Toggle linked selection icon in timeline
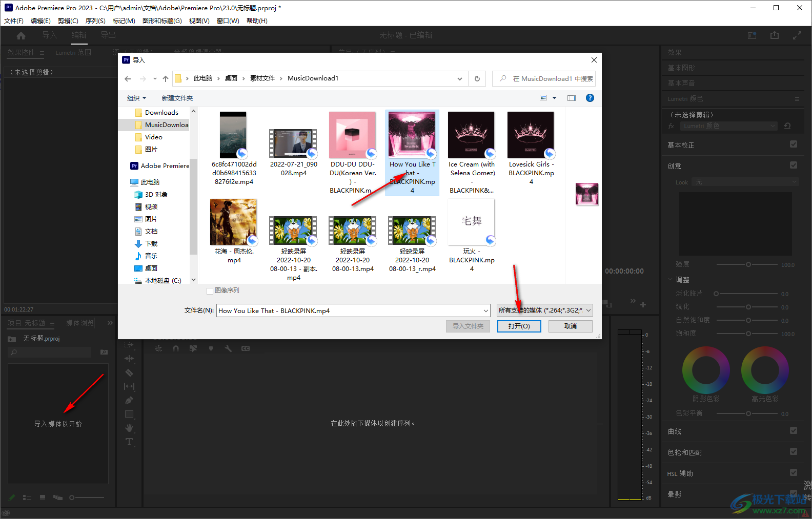The image size is (812, 519). (193, 348)
